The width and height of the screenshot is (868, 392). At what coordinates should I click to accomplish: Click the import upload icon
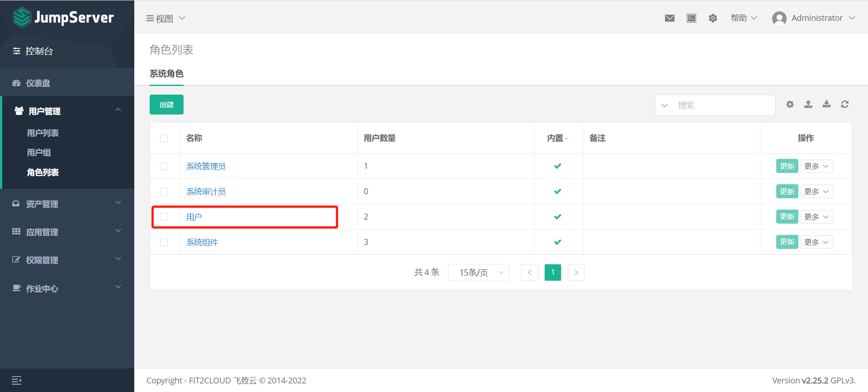808,105
